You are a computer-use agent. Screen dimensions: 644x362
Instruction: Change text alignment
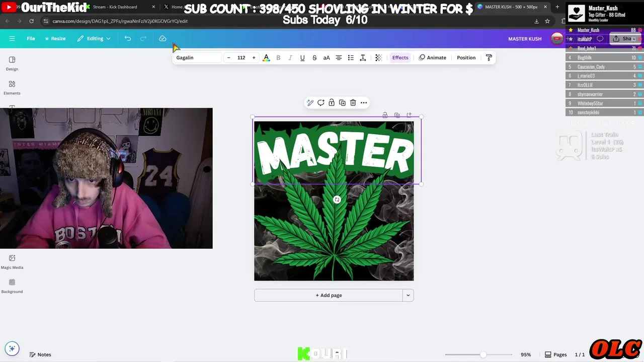click(339, 58)
